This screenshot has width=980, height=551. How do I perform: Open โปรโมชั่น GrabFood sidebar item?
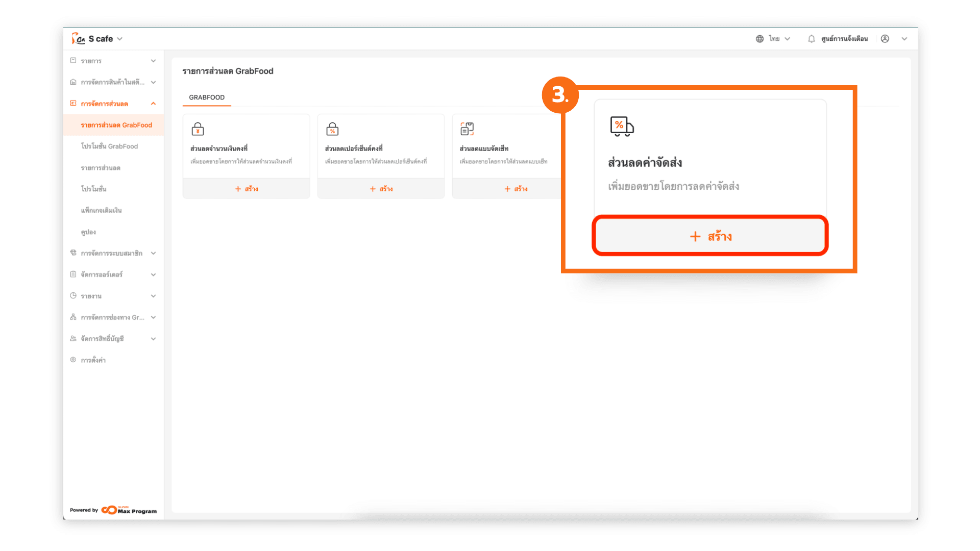[x=109, y=146]
